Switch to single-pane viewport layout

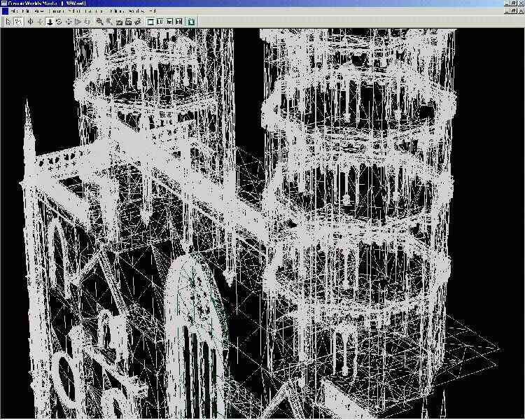click(x=150, y=22)
